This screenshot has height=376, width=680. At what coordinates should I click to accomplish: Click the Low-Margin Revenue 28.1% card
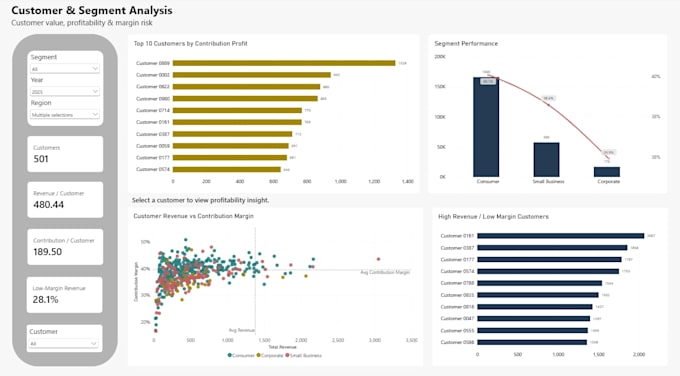(65, 294)
